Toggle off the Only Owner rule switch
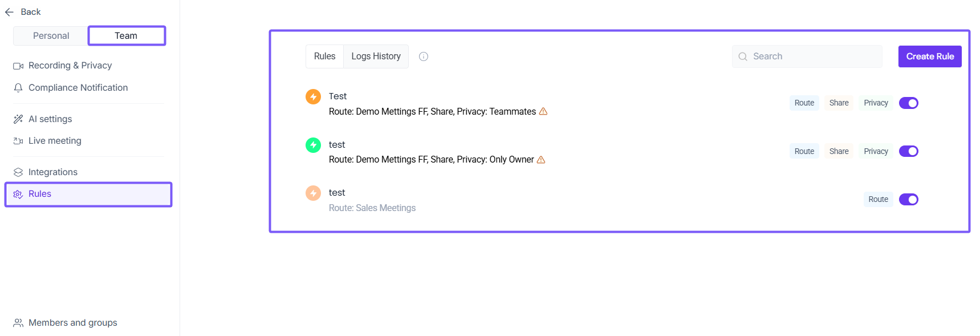Screen dimensions: 980x336 (908, 151)
